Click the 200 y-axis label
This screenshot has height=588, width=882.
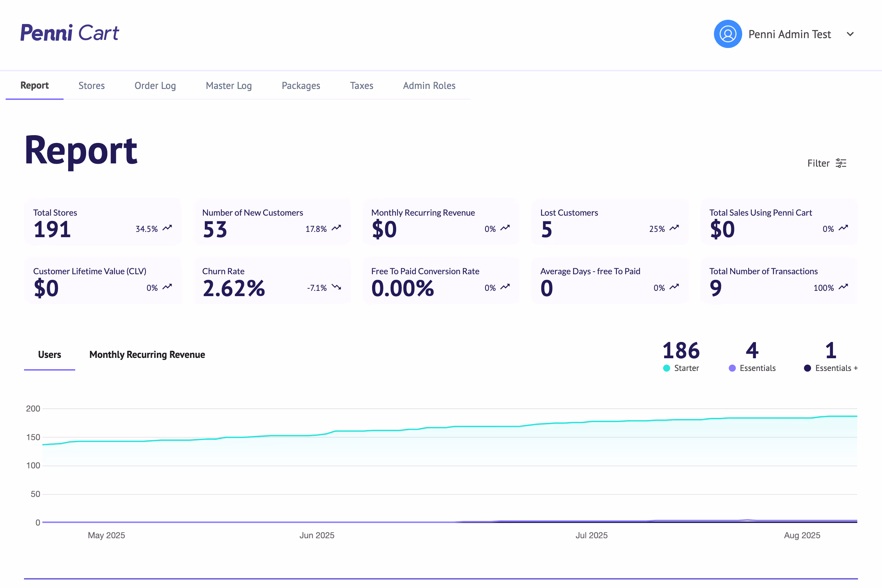coord(33,409)
